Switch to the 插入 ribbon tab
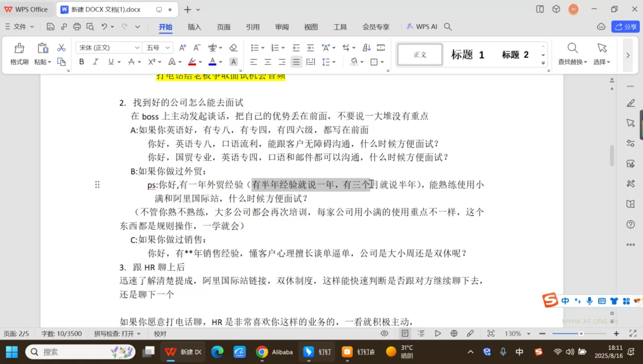643x364 pixels. (194, 27)
